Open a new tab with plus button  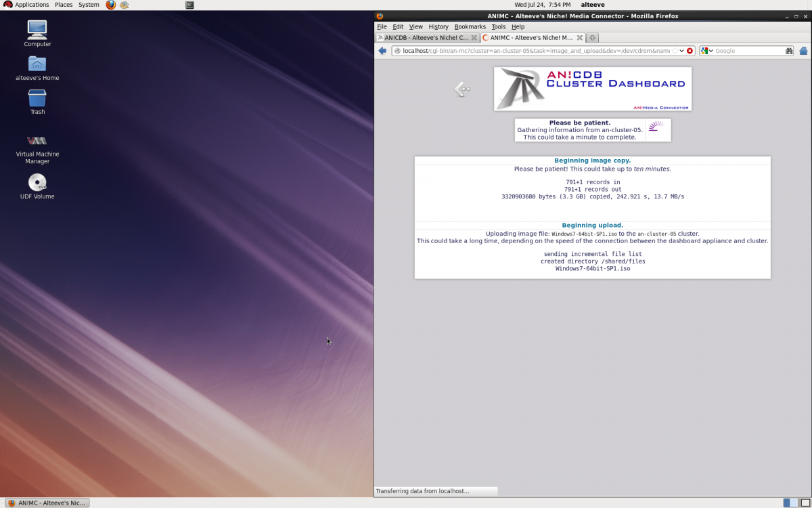[x=592, y=38]
